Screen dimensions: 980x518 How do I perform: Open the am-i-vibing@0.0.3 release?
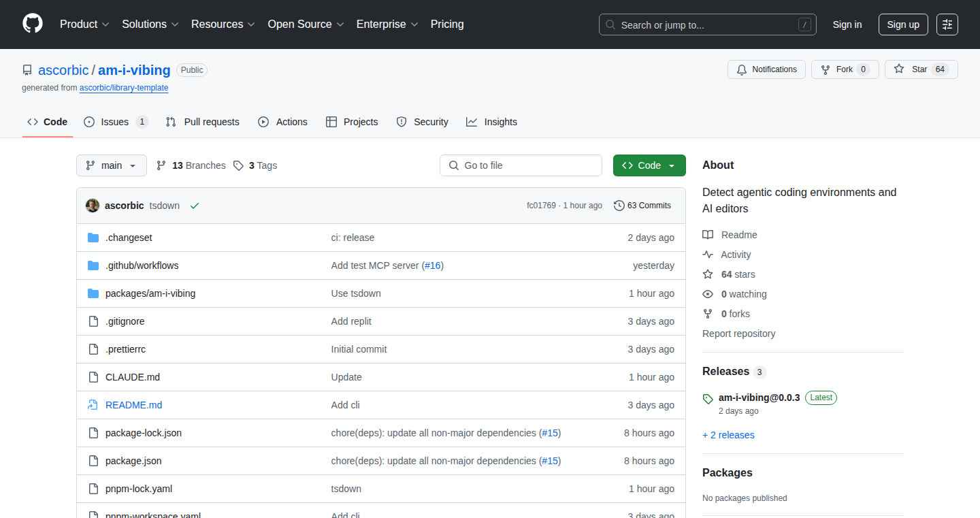759,398
